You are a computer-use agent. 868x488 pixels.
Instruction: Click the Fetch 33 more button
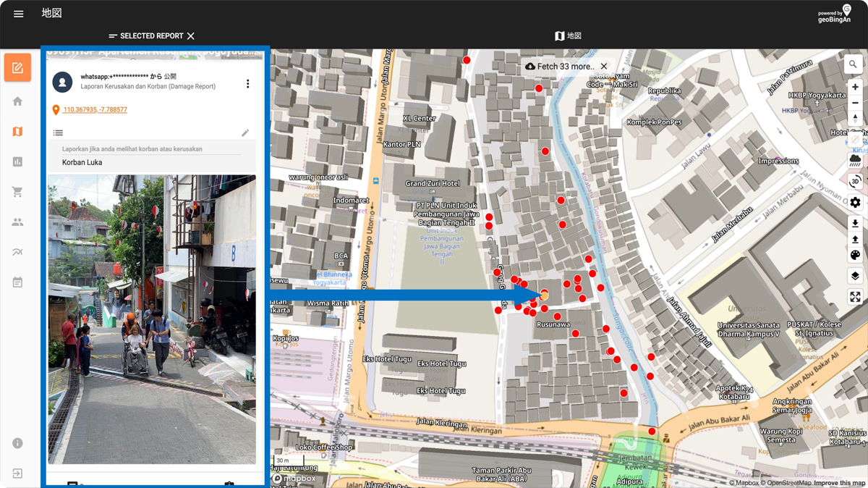coord(559,67)
